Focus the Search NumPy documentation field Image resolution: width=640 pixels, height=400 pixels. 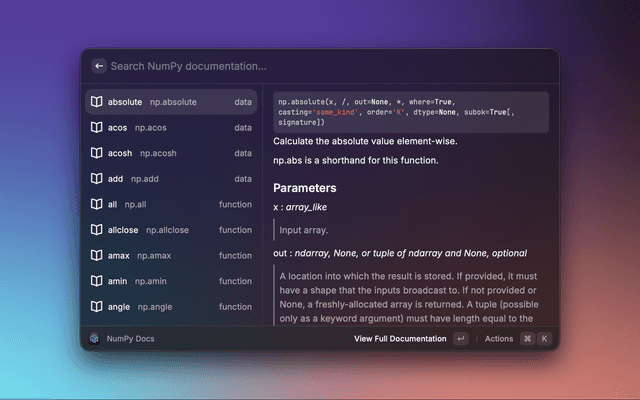tap(320, 66)
